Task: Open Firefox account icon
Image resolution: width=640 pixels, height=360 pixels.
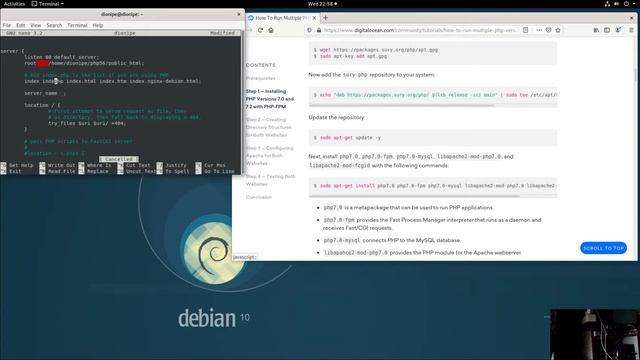Action: pyautogui.click(x=618, y=30)
